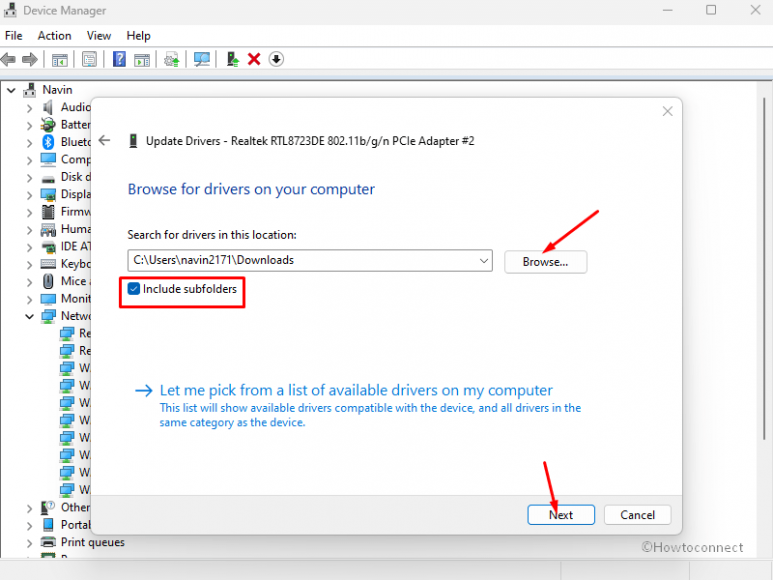773x580 pixels.
Task: Select the Print queues tree item
Action: tap(93, 542)
